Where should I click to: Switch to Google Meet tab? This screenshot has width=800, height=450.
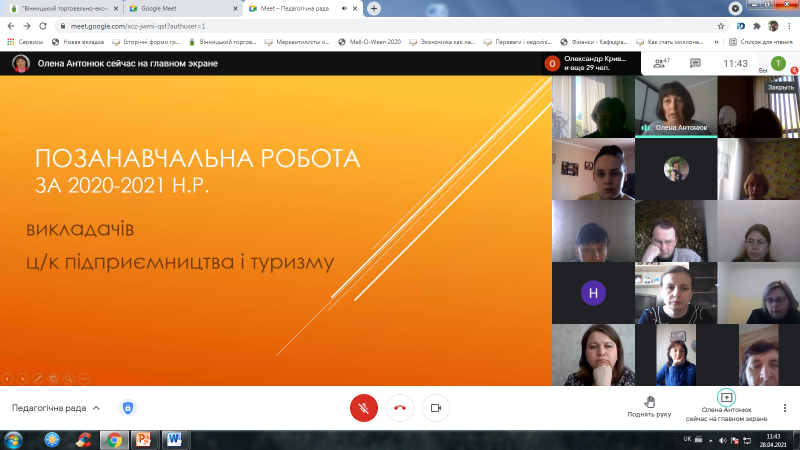182,9
